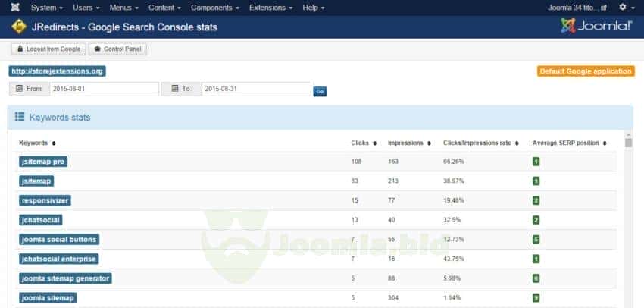Click the 213 impressions value
644x308 pixels.
pyautogui.click(x=392, y=181)
